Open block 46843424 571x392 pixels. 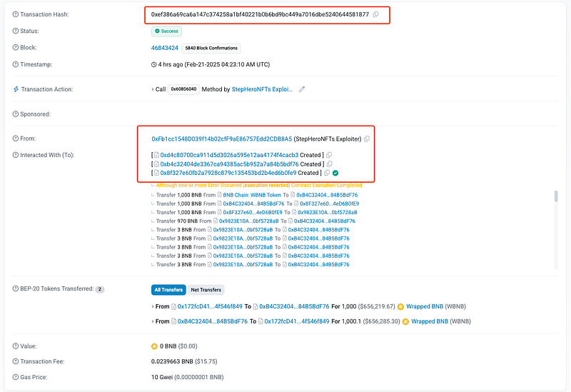163,48
